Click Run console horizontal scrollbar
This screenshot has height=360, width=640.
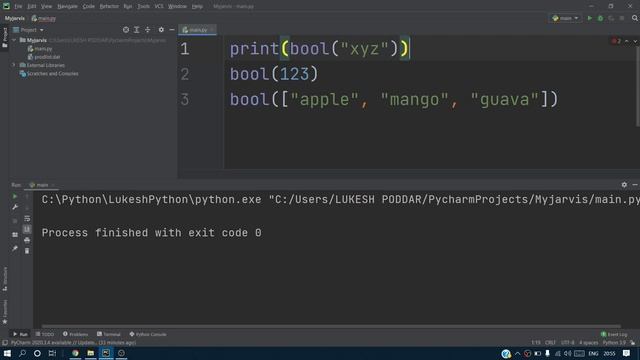point(331,326)
